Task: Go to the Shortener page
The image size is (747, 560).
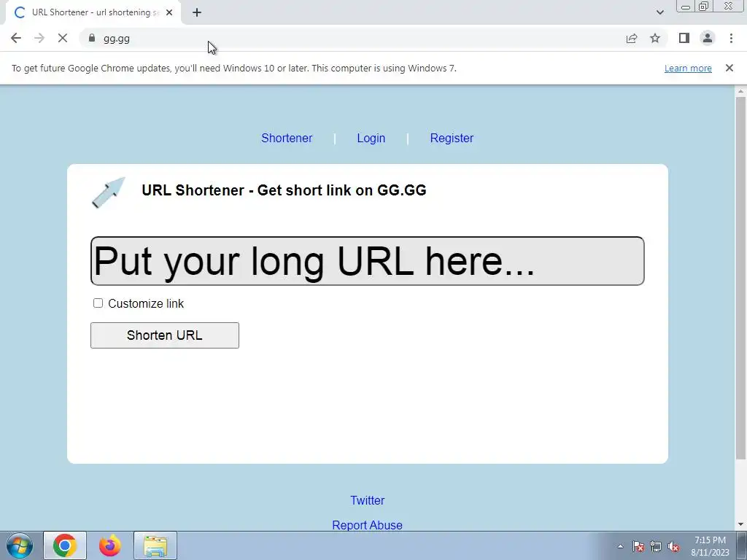Action: pos(287,138)
